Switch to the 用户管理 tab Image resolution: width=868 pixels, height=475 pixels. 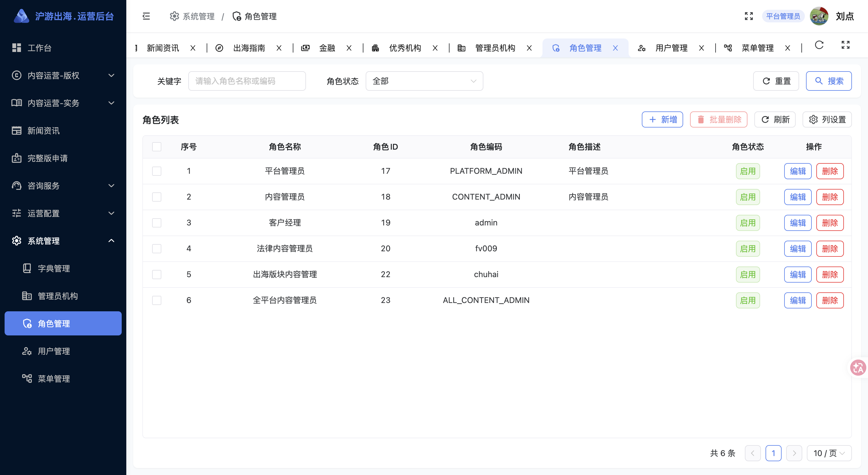pos(671,48)
